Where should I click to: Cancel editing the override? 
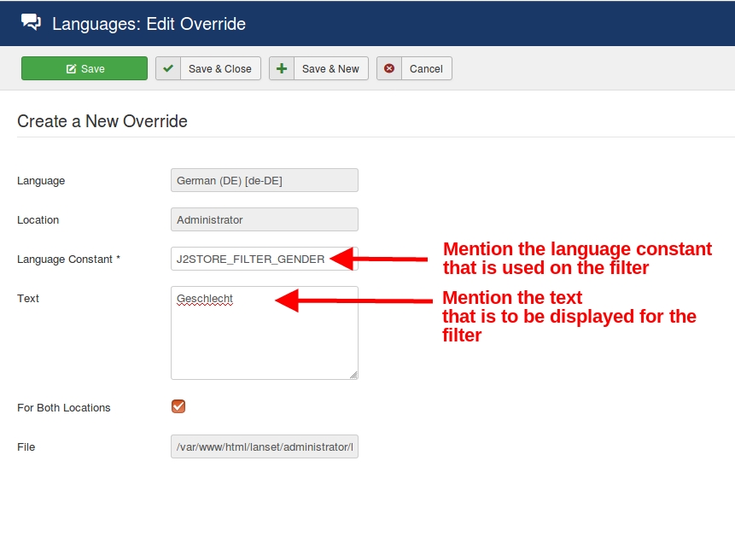pyautogui.click(x=424, y=69)
